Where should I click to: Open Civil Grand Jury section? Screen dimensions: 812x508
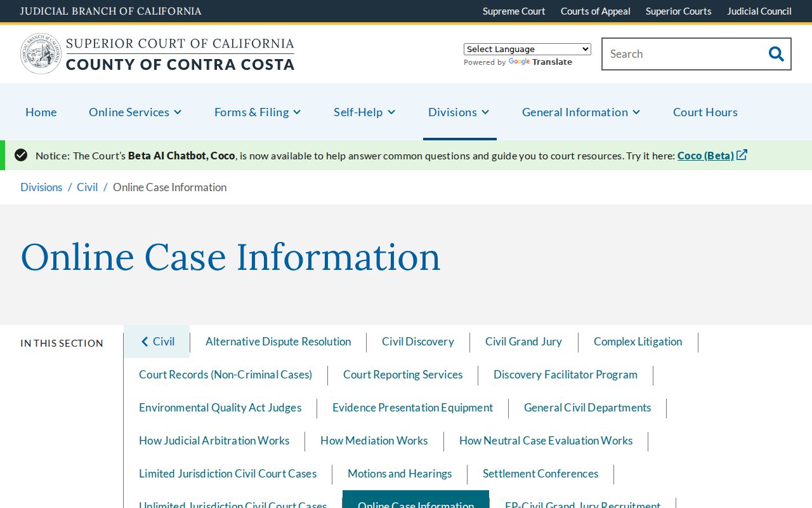[523, 342]
